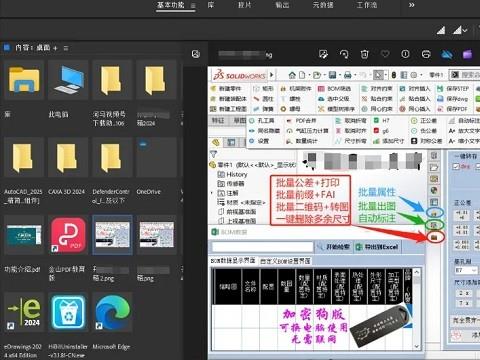This screenshot has width=480, height=360.
Task: Mark the preview as favorite with the heart
Action: click(x=385, y=54)
